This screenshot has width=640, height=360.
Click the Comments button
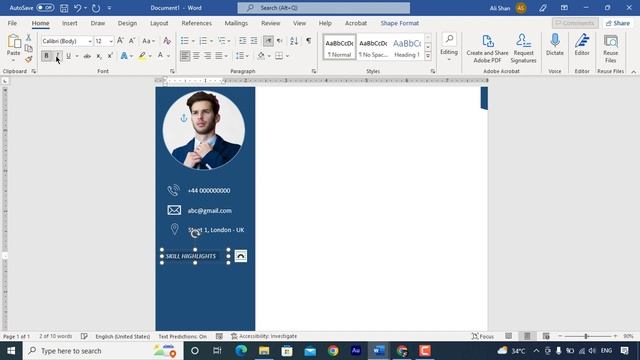coord(575,23)
